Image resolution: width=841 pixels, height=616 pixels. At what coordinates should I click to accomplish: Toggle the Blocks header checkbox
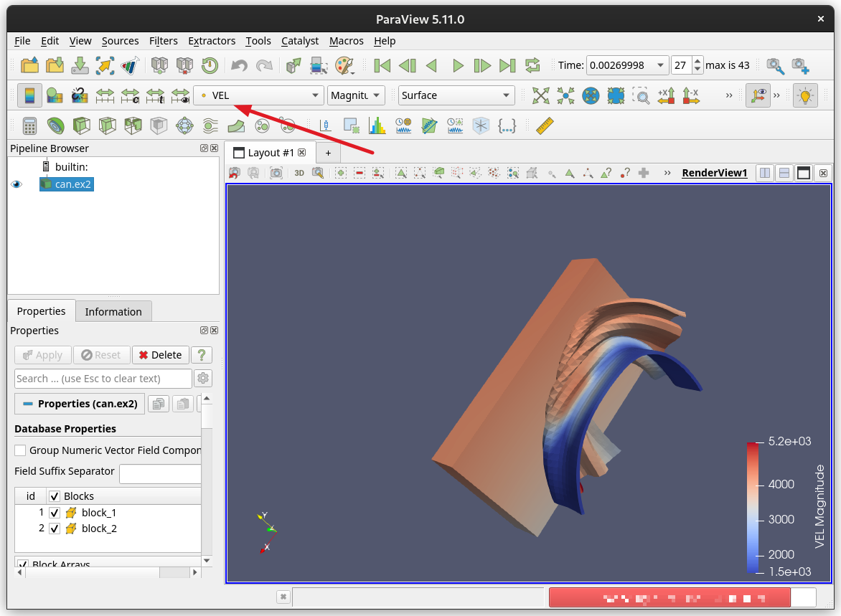tap(54, 496)
